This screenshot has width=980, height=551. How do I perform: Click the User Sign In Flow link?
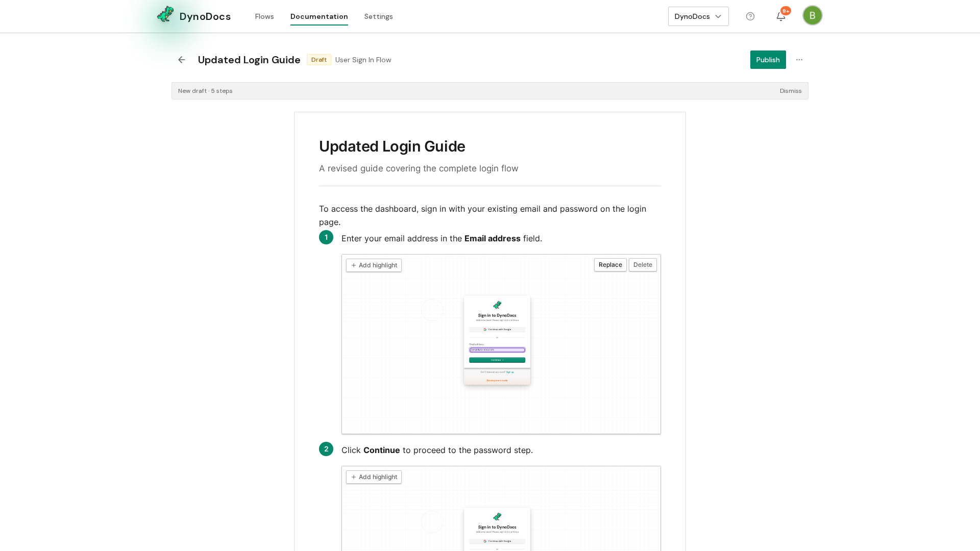click(363, 60)
